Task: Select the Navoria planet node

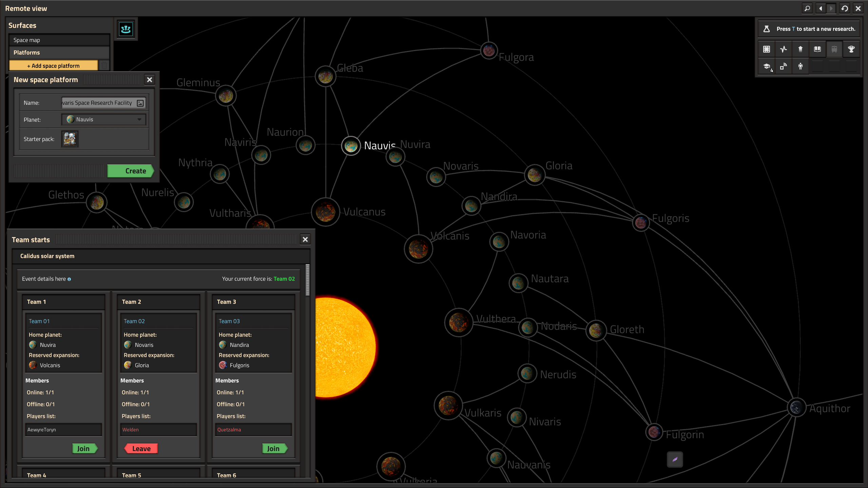Action: pyautogui.click(x=499, y=242)
